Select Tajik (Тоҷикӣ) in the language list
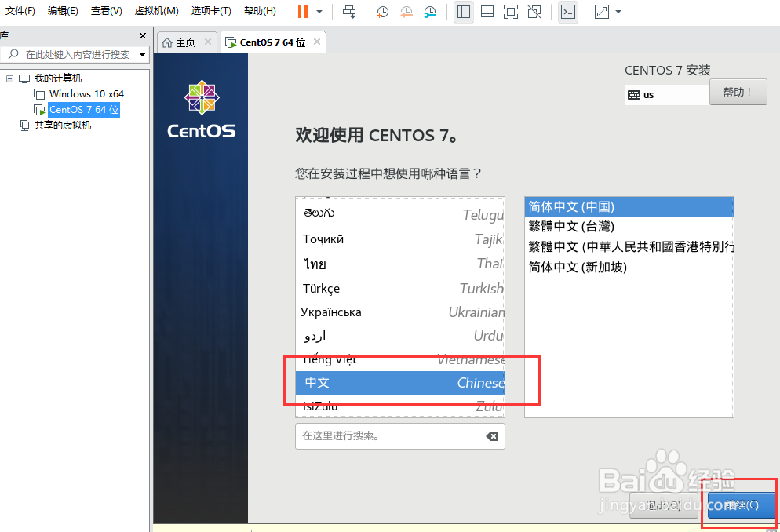The width and height of the screenshot is (780, 532). pos(400,239)
